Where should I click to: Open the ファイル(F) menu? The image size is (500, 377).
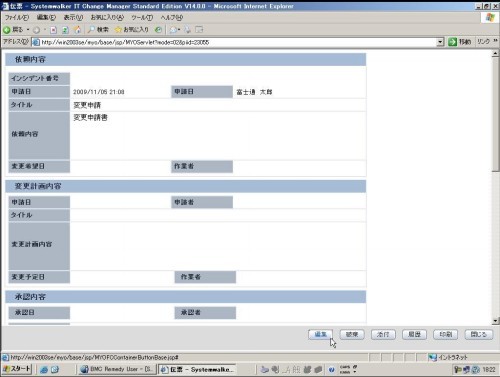pyautogui.click(x=17, y=17)
